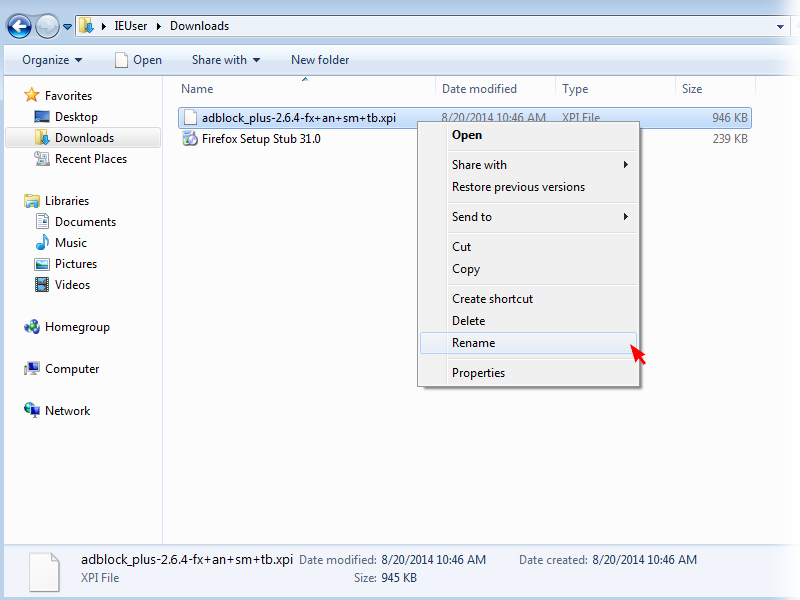Choose Cut in context menu
The width and height of the screenshot is (800, 600).
click(x=528, y=247)
